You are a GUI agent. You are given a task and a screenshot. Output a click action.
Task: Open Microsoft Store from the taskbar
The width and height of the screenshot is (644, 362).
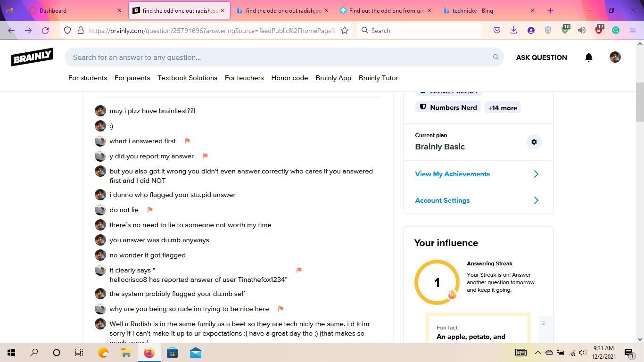[x=172, y=353]
